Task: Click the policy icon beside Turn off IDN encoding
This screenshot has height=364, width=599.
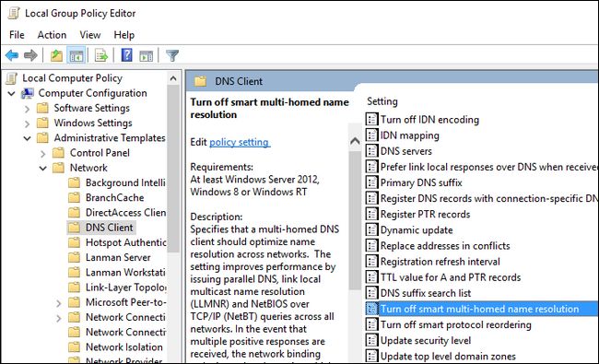Action: pyautogui.click(x=371, y=120)
